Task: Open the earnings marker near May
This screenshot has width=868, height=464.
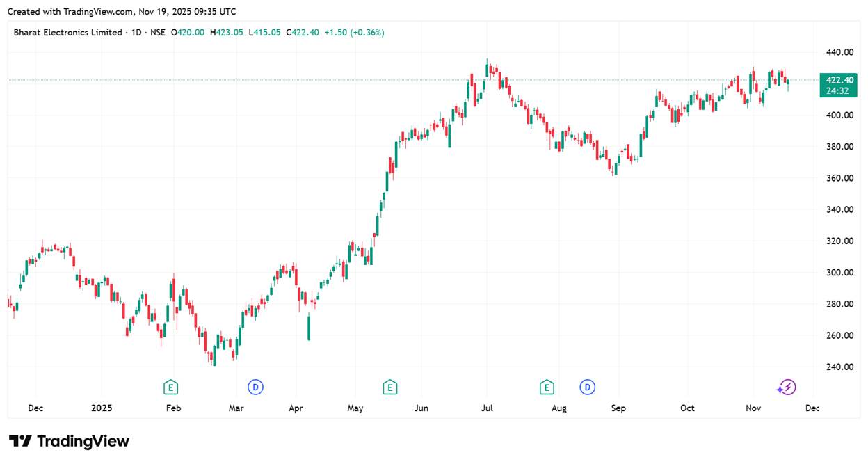Action: (389, 387)
